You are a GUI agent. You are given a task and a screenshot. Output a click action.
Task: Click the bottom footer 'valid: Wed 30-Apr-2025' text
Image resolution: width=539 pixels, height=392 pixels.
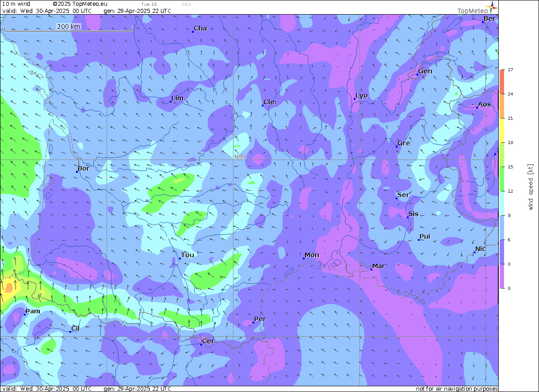[x=47, y=388]
